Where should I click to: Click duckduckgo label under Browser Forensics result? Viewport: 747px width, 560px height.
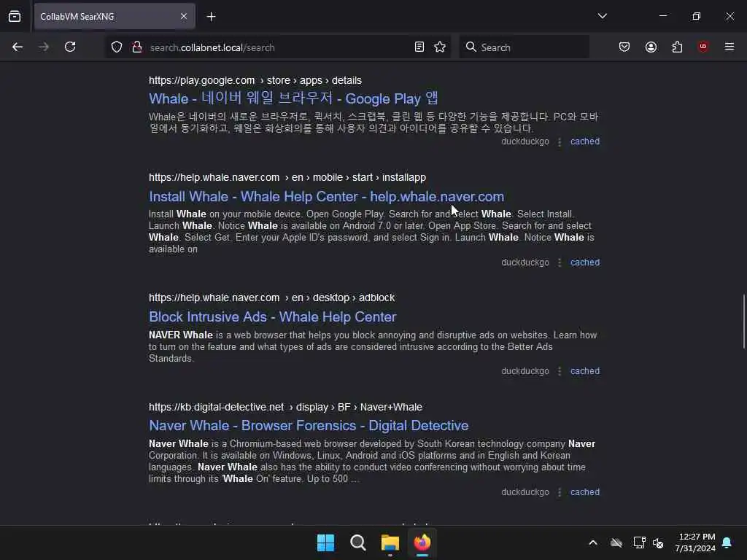[x=525, y=492]
